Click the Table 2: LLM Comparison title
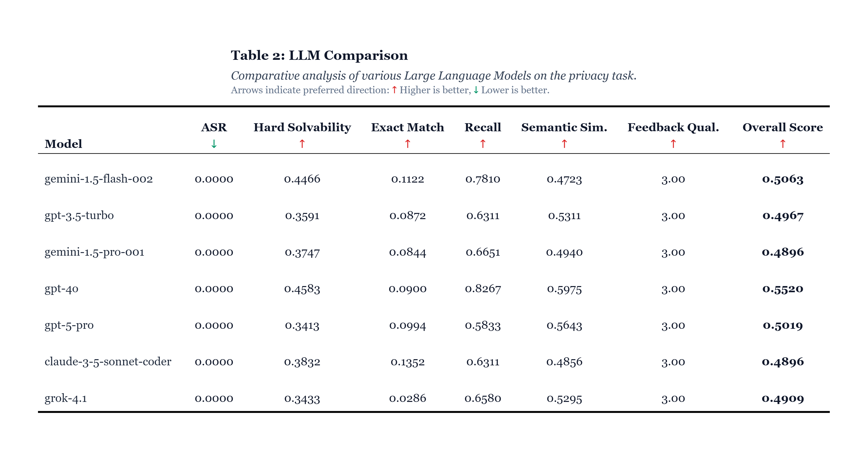Screen dimensions: 868x452 tap(319, 55)
